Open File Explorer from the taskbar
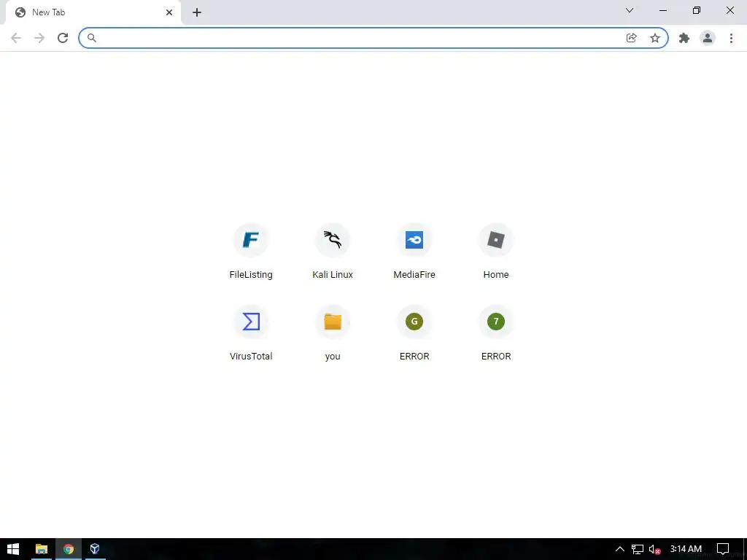747x560 pixels. (42, 549)
